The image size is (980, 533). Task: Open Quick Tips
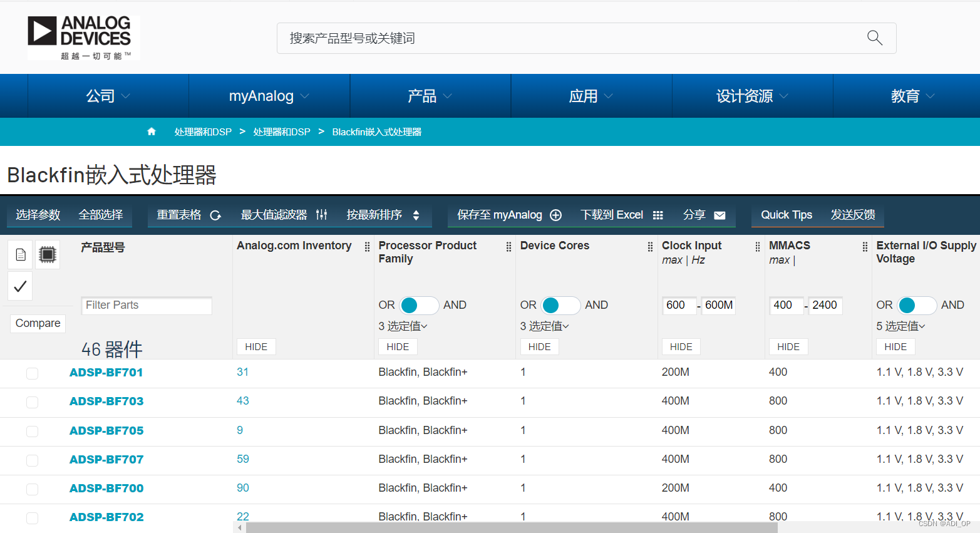coord(787,215)
